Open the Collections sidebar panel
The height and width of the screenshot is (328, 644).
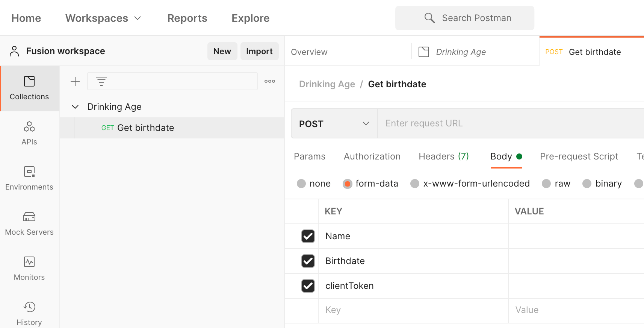[x=29, y=89]
